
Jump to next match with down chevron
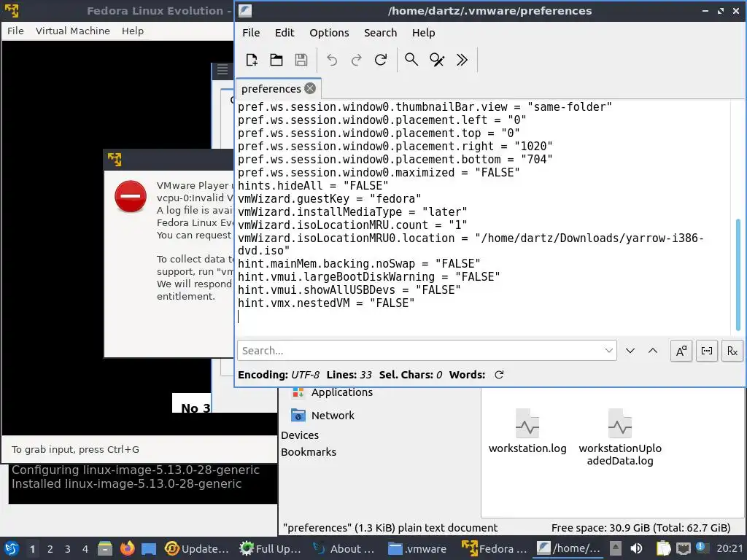630,351
